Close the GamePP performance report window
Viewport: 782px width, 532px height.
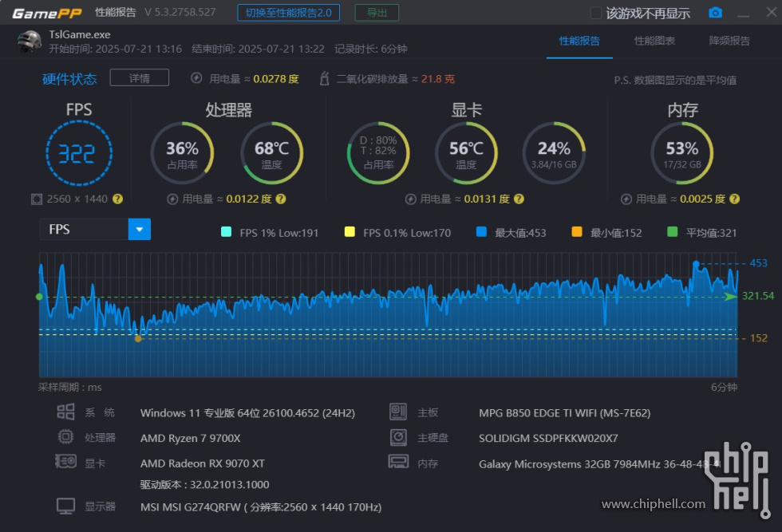coord(772,12)
